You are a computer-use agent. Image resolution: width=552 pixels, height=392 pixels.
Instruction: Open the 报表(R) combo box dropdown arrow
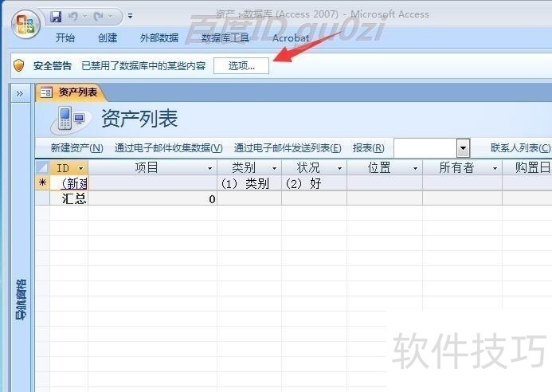tap(463, 147)
